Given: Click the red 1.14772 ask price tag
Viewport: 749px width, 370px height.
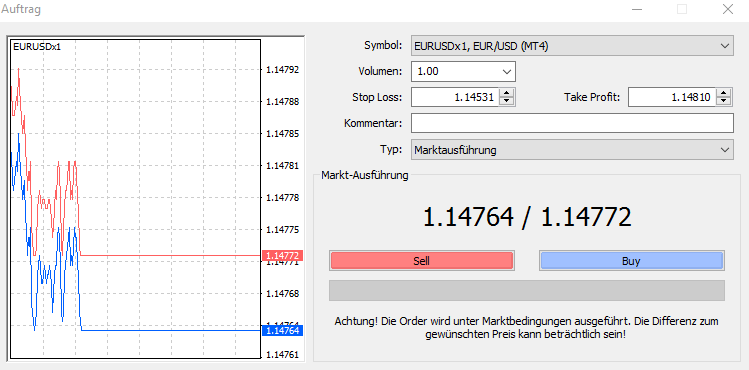Looking at the screenshot, I should pos(283,255).
